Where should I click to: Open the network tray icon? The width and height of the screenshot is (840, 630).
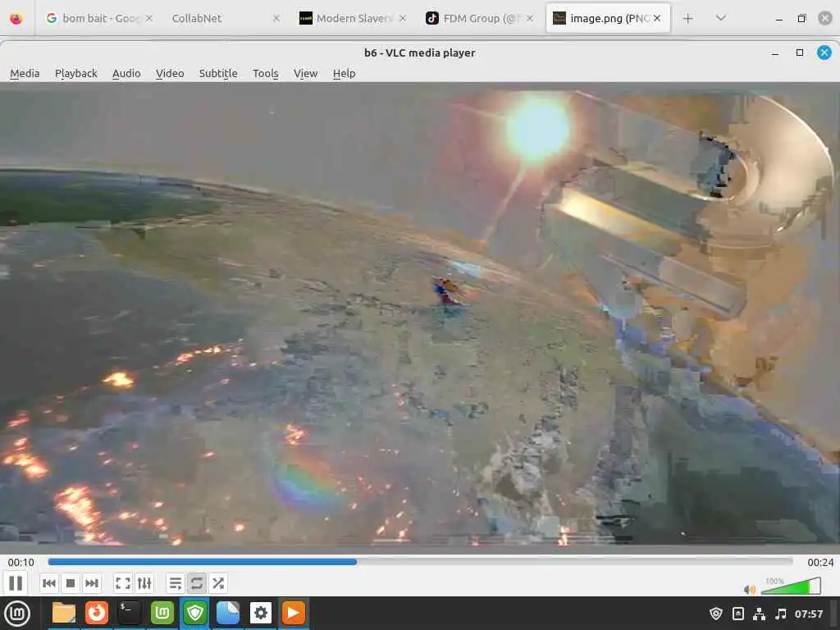[759, 614]
